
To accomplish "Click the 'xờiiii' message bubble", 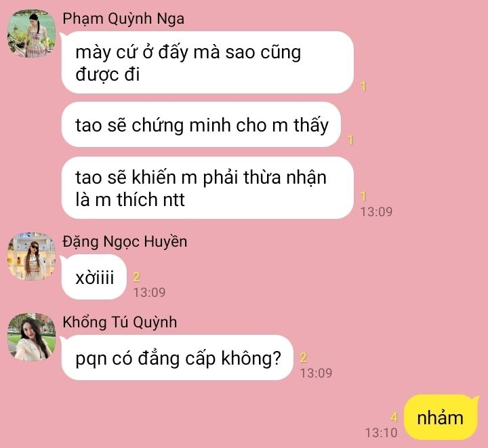I will (x=94, y=277).
